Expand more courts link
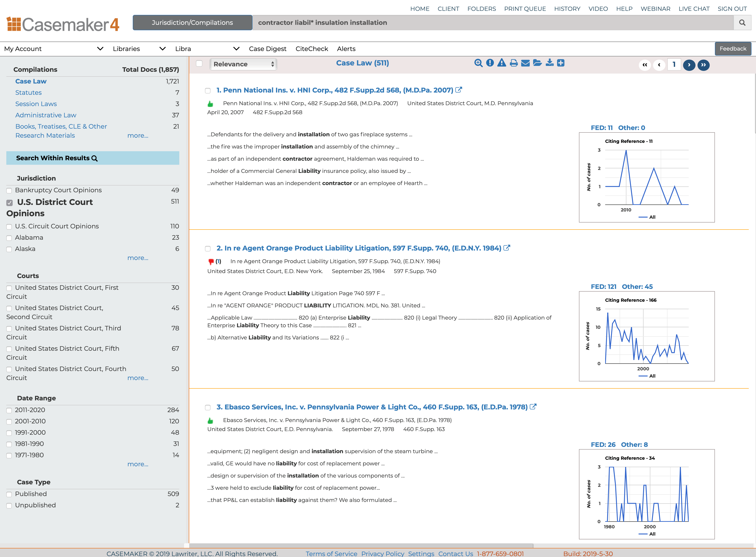The width and height of the screenshot is (756, 557). point(138,378)
